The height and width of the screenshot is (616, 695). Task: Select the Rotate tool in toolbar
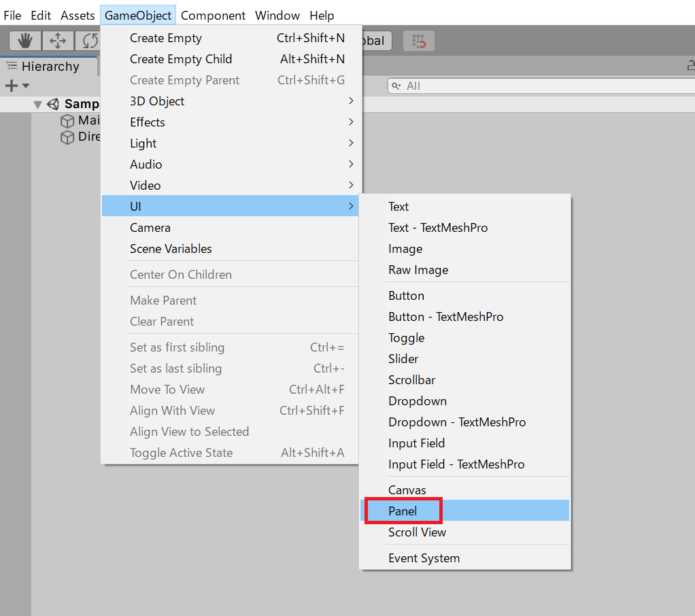(x=89, y=41)
